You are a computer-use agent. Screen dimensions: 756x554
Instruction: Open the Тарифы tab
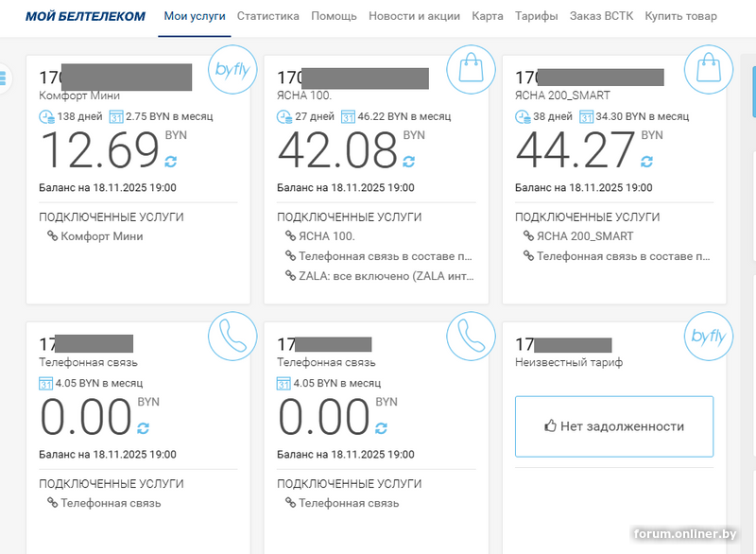(536, 16)
